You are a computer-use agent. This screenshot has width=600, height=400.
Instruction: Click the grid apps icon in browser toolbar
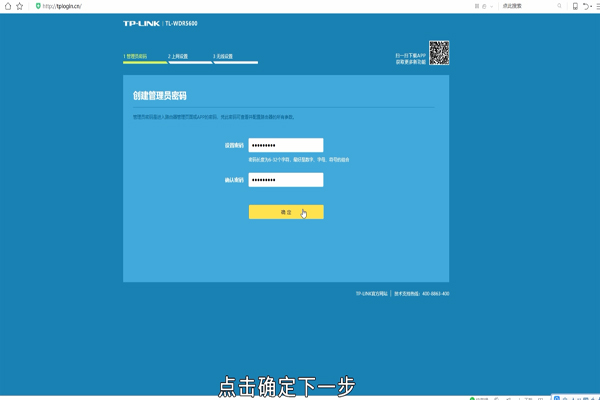pyautogui.click(x=477, y=6)
